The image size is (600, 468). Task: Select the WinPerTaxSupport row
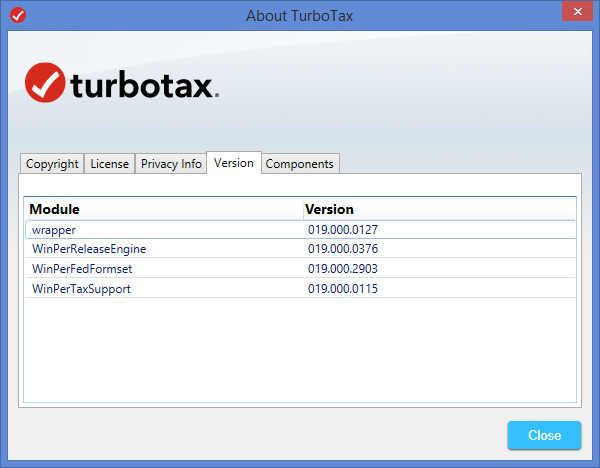(x=300, y=289)
